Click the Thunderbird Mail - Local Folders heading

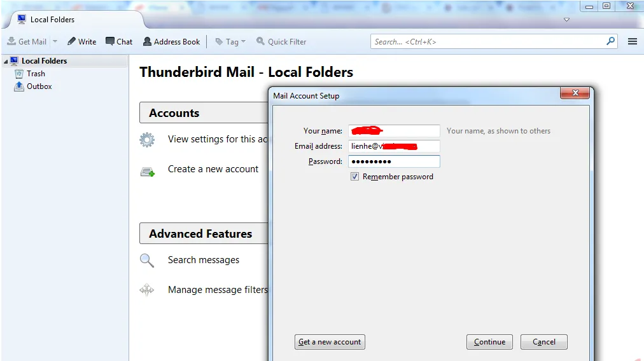(246, 72)
